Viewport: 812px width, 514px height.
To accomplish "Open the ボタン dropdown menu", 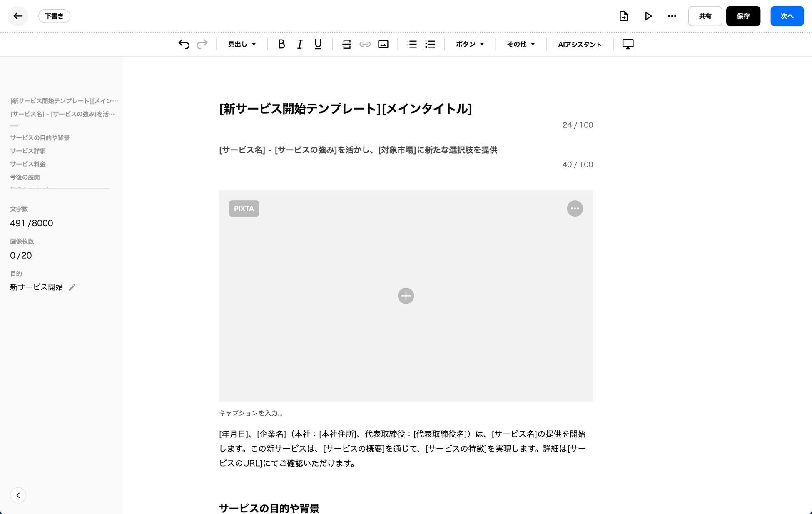I will point(470,44).
